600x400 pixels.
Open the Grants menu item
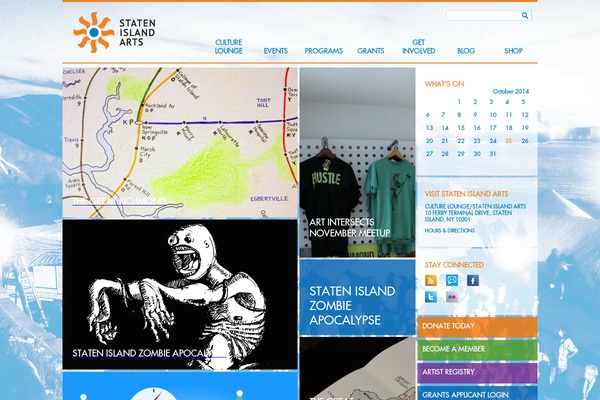tap(370, 51)
